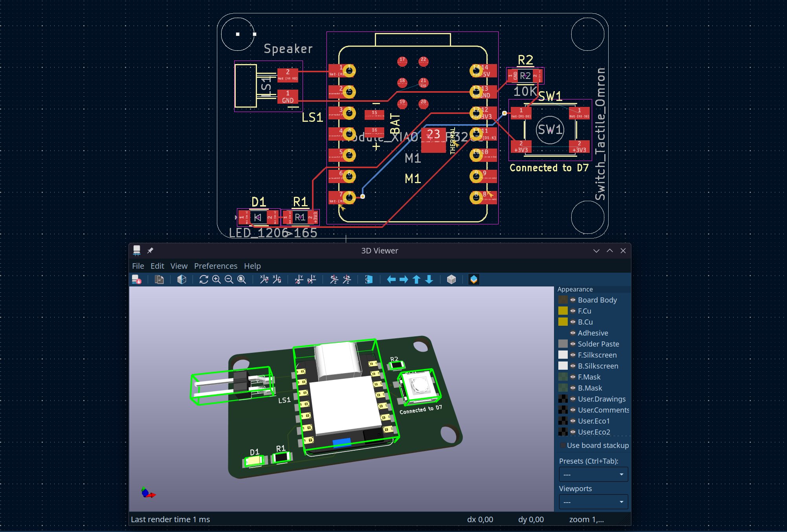Toggle the appearance manager layers icon

[474, 279]
